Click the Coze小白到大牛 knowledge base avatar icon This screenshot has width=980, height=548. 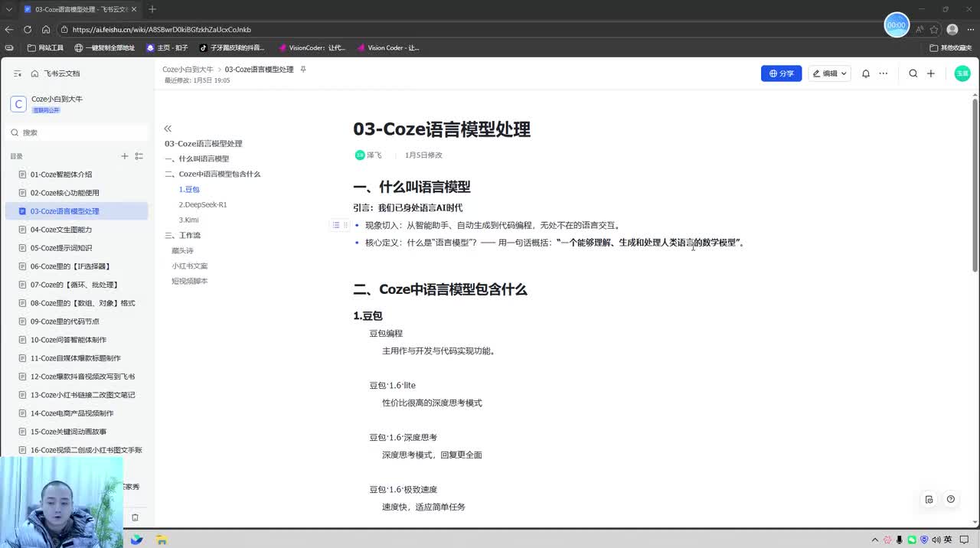click(18, 104)
